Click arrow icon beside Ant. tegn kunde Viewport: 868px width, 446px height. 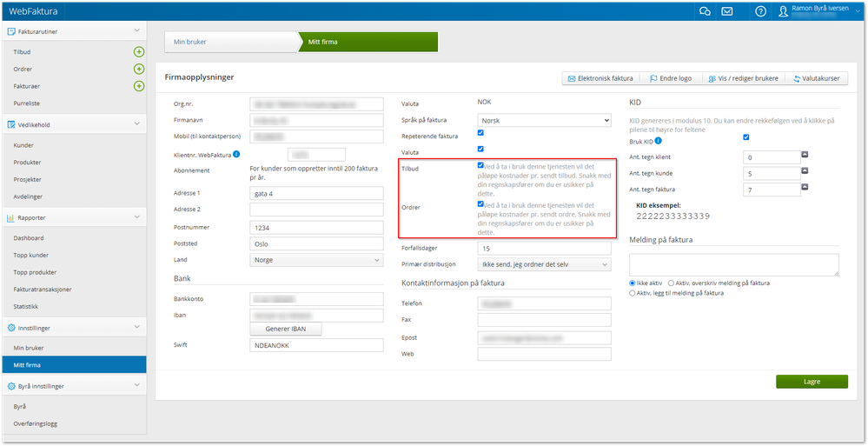[x=805, y=170]
